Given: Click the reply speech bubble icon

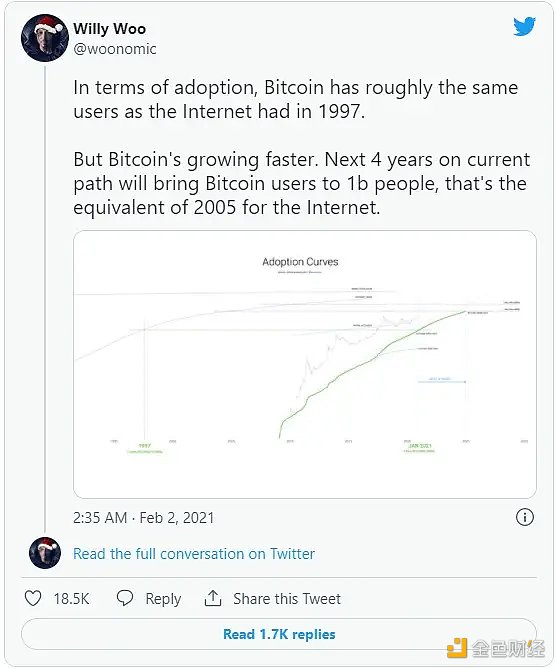Looking at the screenshot, I should 125,598.
